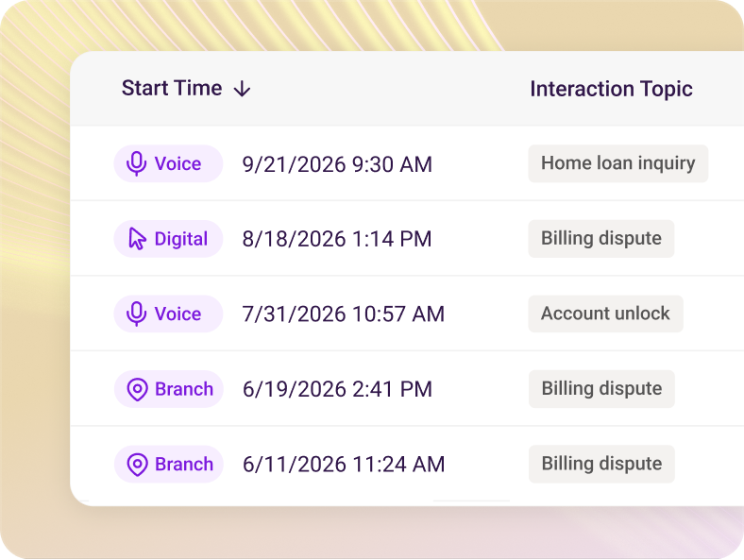The width and height of the screenshot is (744, 560).
Task: Click the microphone icon in the 7/31/2026 row
Action: click(x=136, y=314)
